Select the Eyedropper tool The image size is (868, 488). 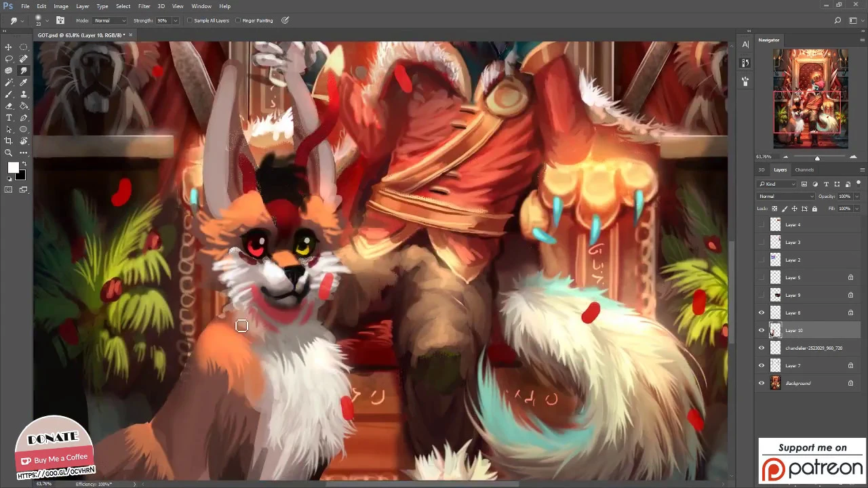point(24,82)
